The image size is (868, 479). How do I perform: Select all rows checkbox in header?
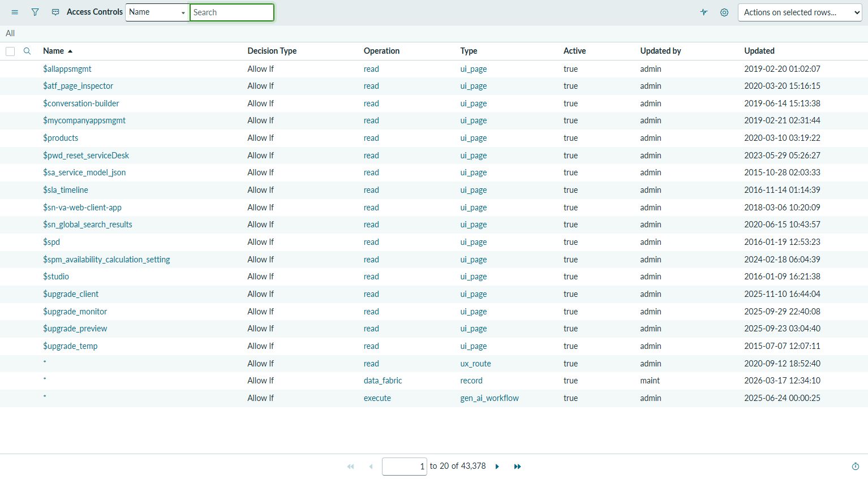click(10, 51)
